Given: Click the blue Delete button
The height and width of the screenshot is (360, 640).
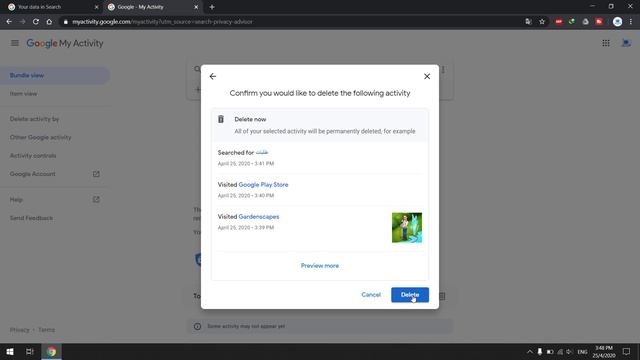Looking at the screenshot, I should pos(410,295).
